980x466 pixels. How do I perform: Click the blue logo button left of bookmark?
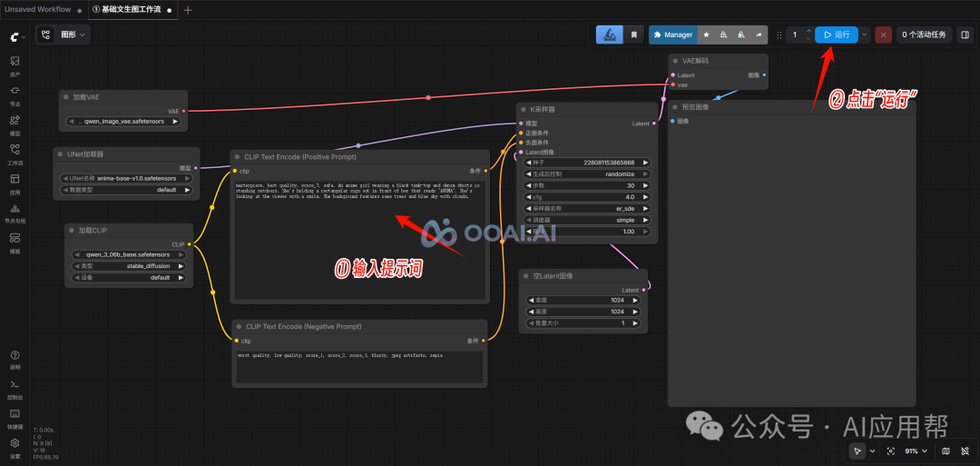610,35
